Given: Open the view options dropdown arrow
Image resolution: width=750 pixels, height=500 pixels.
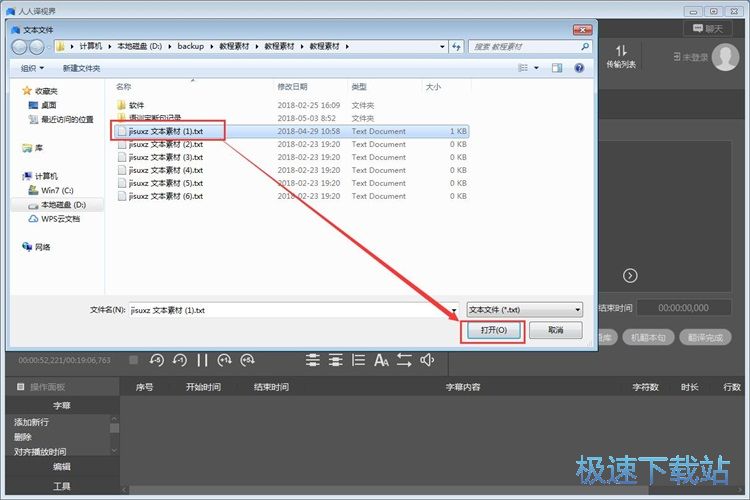Looking at the screenshot, I should [536, 68].
